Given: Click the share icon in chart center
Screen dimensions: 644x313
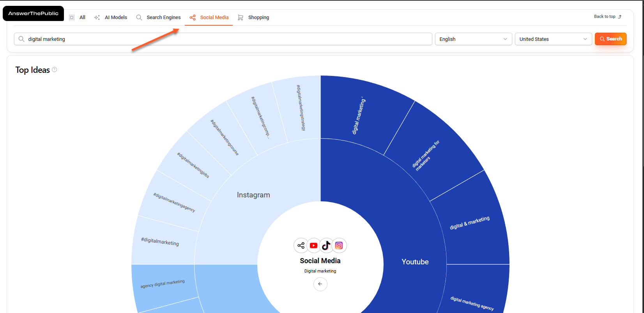Looking at the screenshot, I should (301, 245).
